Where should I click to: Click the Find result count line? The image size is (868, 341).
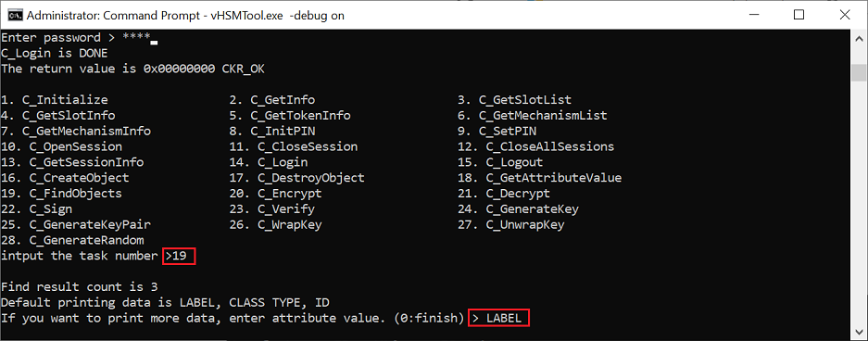click(x=80, y=286)
